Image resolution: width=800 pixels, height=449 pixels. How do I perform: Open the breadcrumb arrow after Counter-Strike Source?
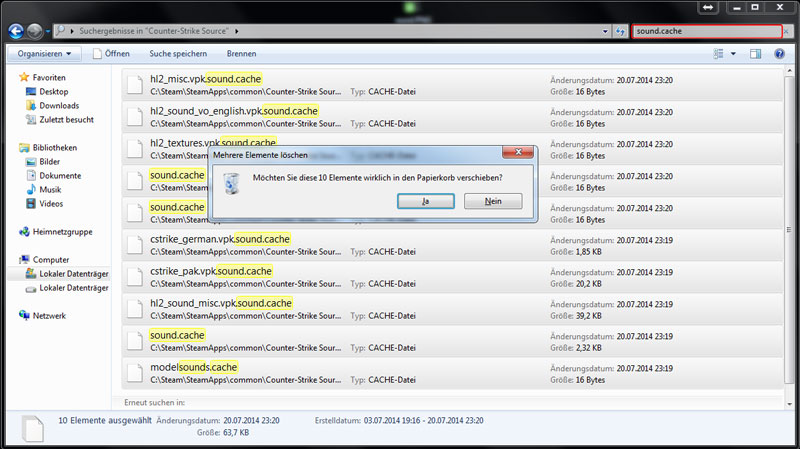tap(237, 31)
